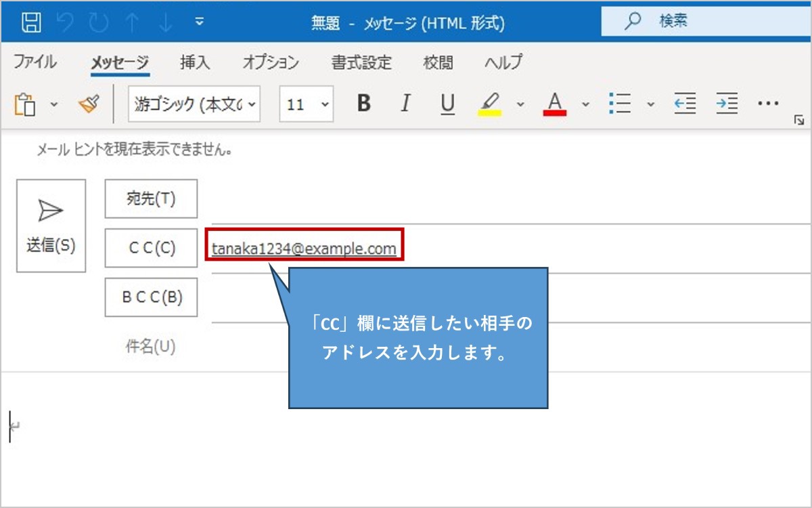This screenshot has height=508, width=812.
Task: Click the Decrease Indent icon
Action: point(684,104)
